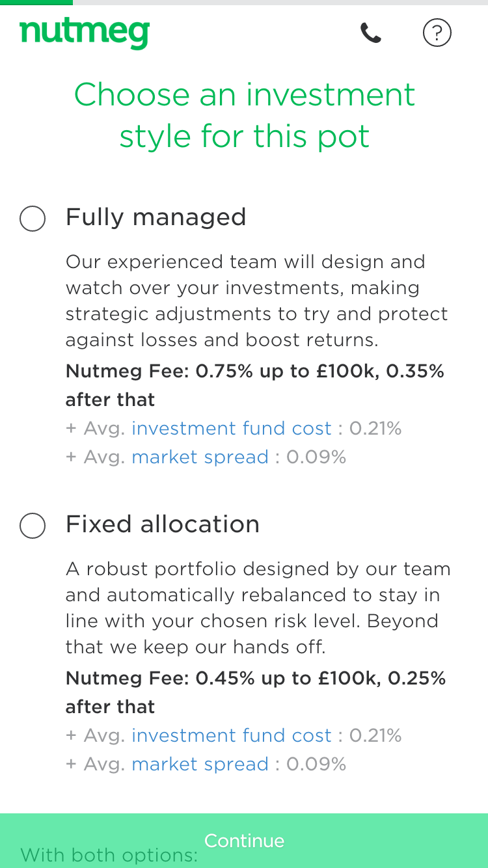Screen dimensions: 488x868
Task: Click the 'Choose an investment style' heading
Action: click(x=244, y=115)
